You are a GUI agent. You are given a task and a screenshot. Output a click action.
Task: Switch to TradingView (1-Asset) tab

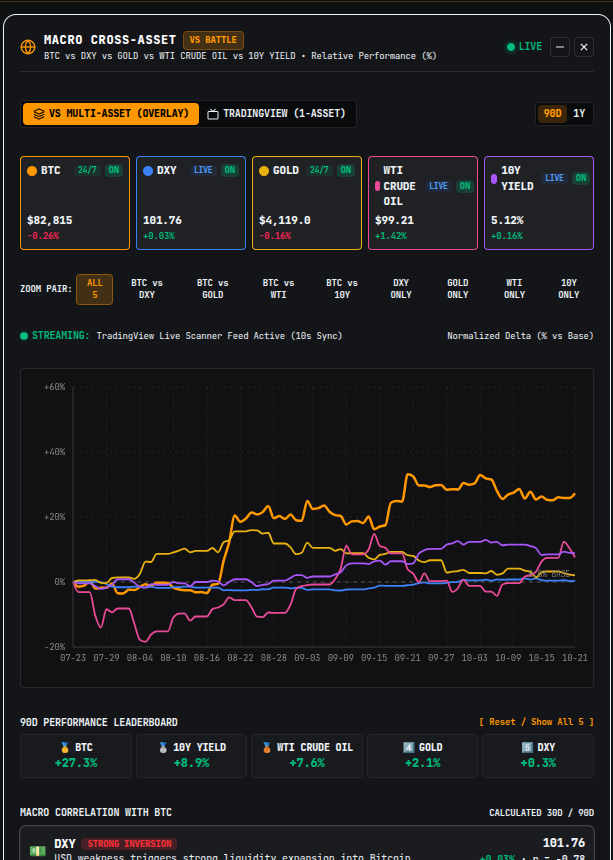pyautogui.click(x=276, y=114)
